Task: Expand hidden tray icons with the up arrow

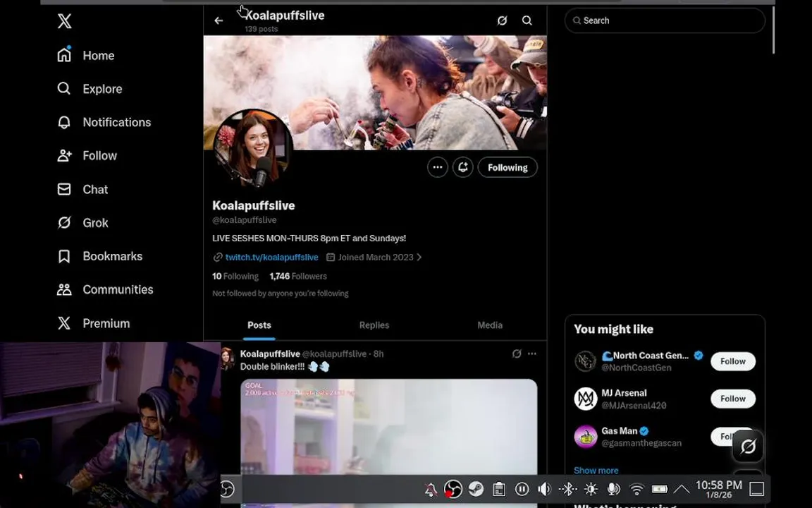Action: [682, 489]
